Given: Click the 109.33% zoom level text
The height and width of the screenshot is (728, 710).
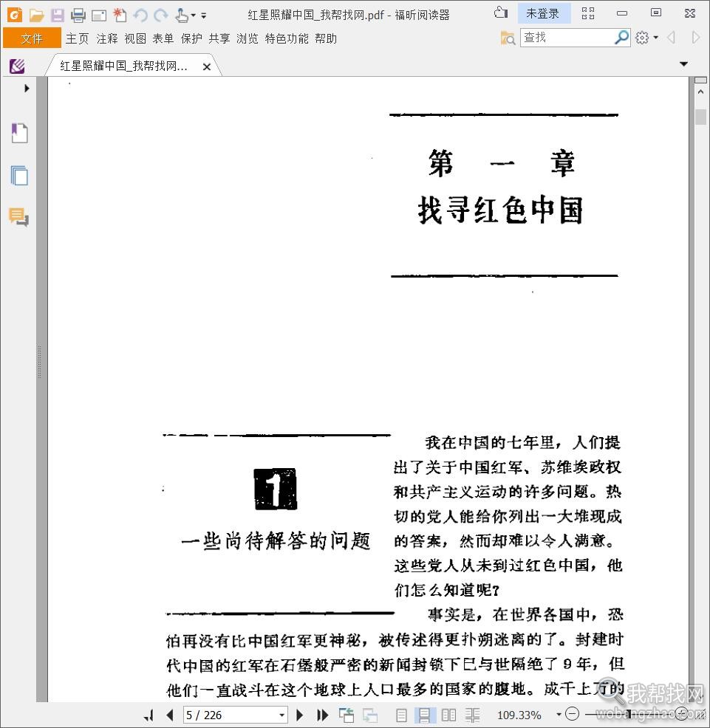Looking at the screenshot, I should point(519,715).
